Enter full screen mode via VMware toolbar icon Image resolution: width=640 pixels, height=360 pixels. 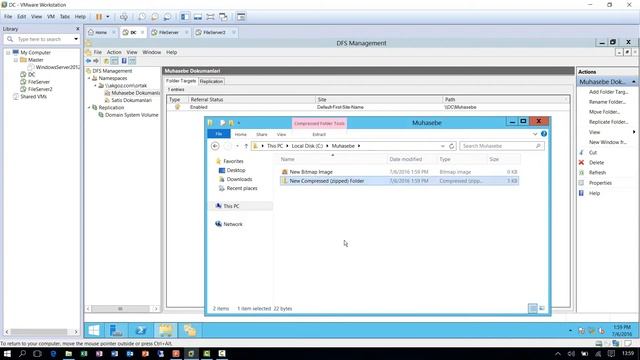[210, 17]
